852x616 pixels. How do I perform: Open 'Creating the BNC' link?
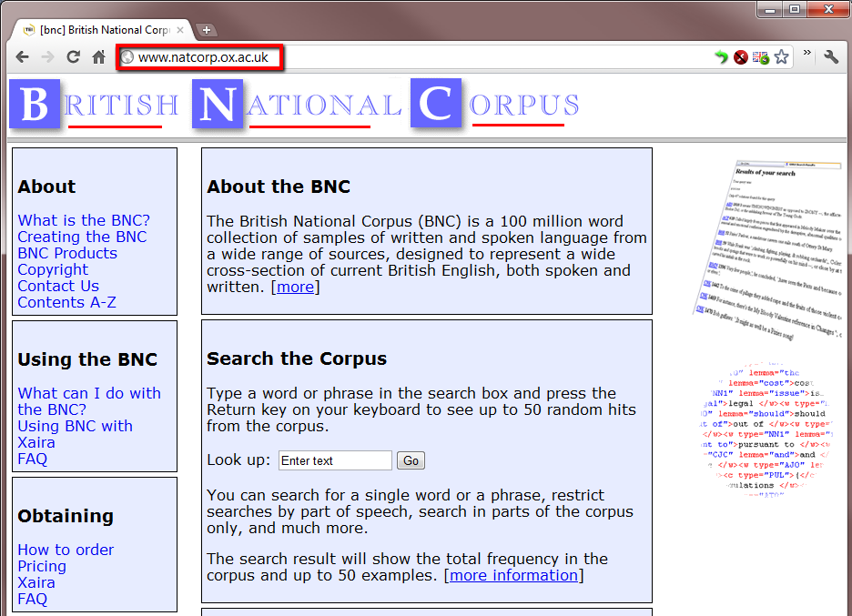pos(82,237)
